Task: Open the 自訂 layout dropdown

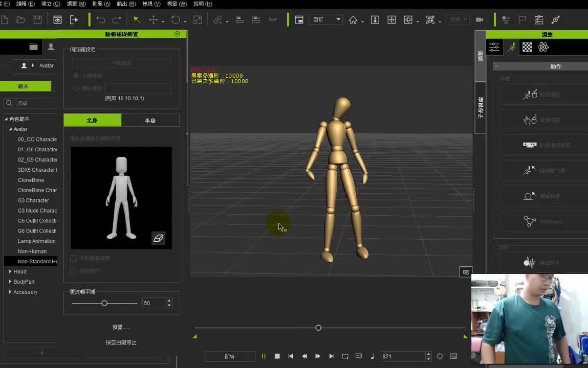Action: click(326, 19)
